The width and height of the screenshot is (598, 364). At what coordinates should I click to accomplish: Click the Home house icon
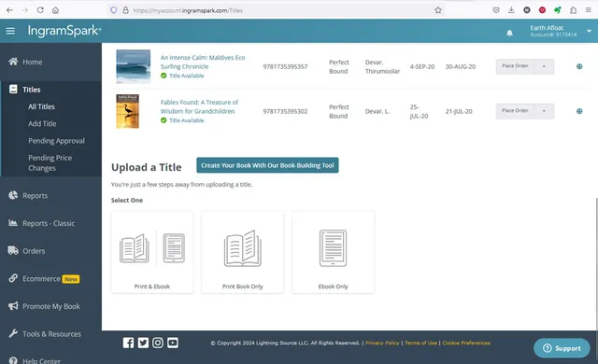tap(13, 62)
